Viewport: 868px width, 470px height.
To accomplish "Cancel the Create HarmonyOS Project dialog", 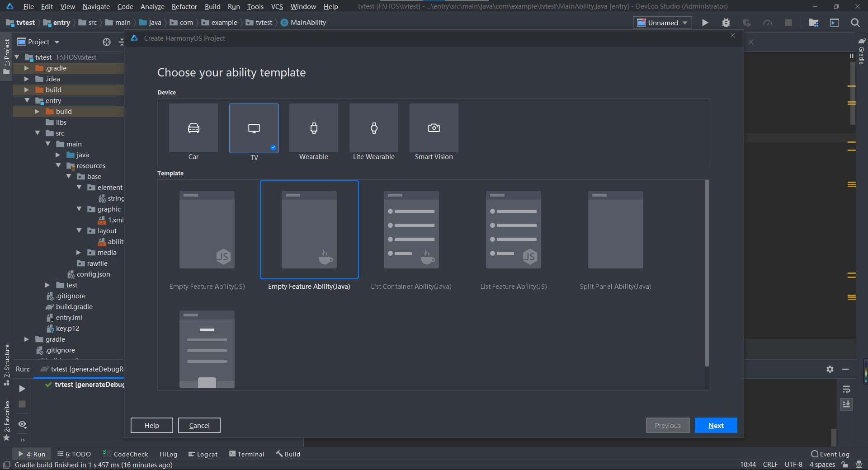I will coord(199,425).
